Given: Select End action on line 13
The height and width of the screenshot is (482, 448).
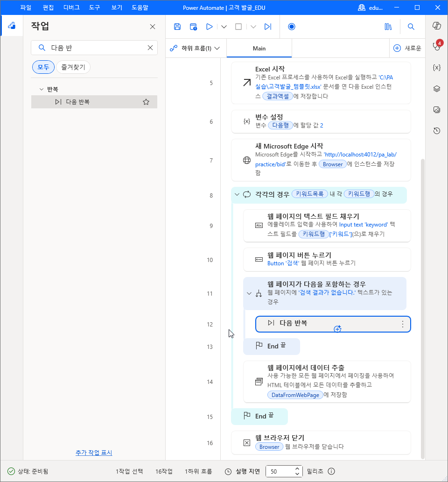Looking at the screenshot, I should (x=272, y=346).
